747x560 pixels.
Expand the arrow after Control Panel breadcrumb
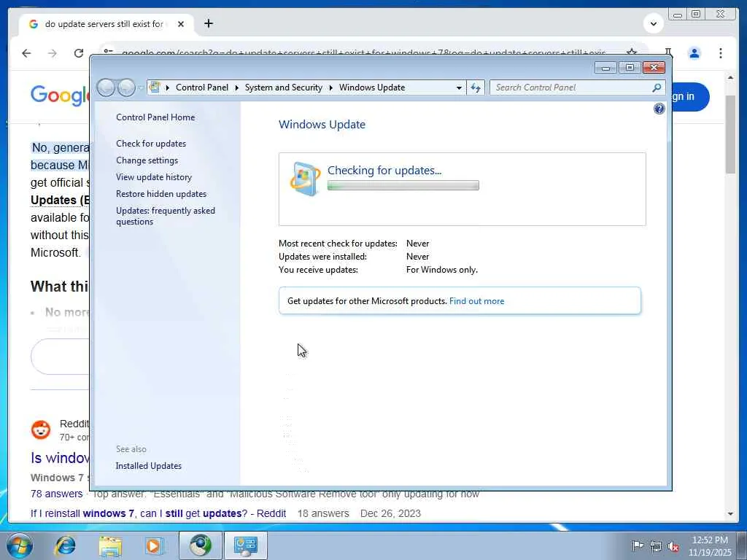pos(237,87)
